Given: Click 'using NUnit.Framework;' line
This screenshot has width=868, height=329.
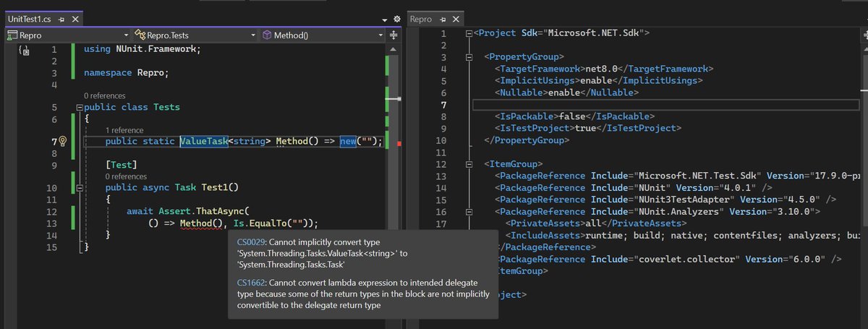Looking at the screenshot, I should [x=142, y=48].
